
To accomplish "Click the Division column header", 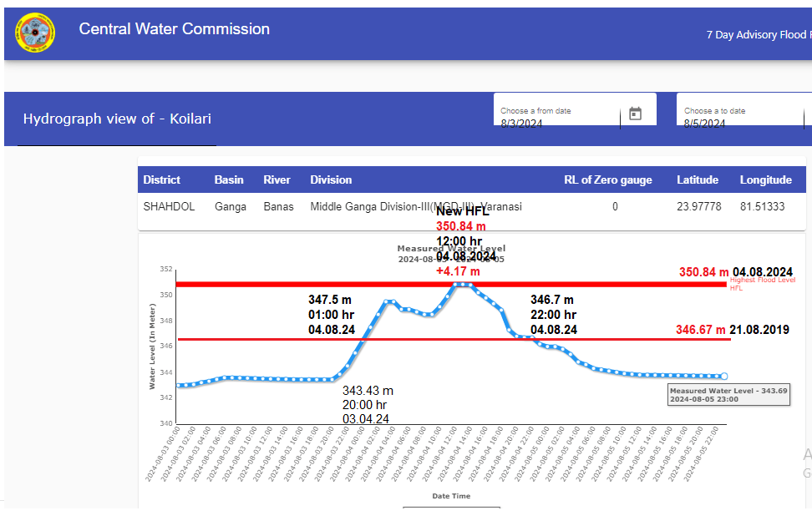I will [x=331, y=180].
